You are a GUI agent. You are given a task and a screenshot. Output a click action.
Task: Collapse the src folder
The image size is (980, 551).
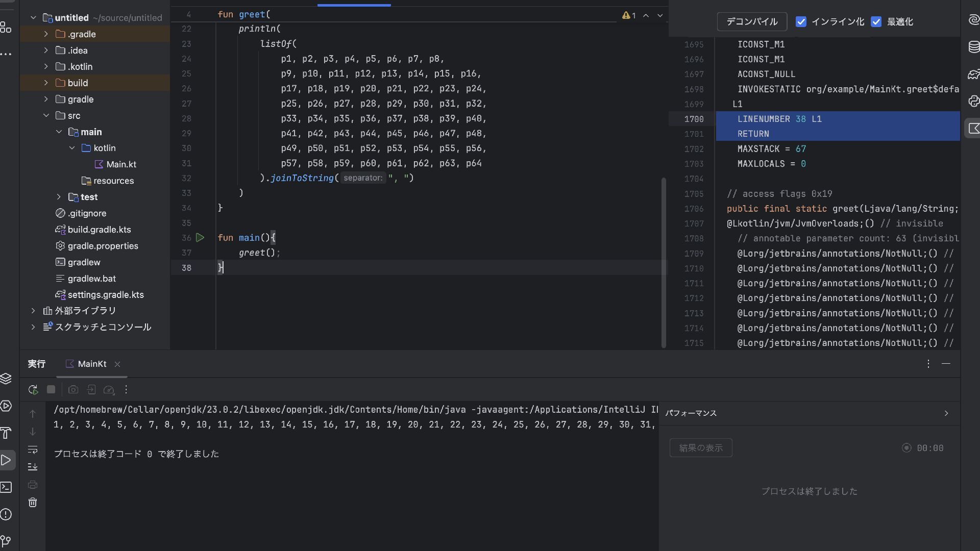click(46, 115)
